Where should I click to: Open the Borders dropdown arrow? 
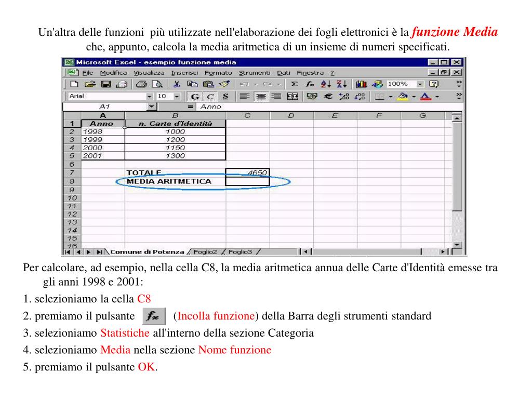[391, 97]
